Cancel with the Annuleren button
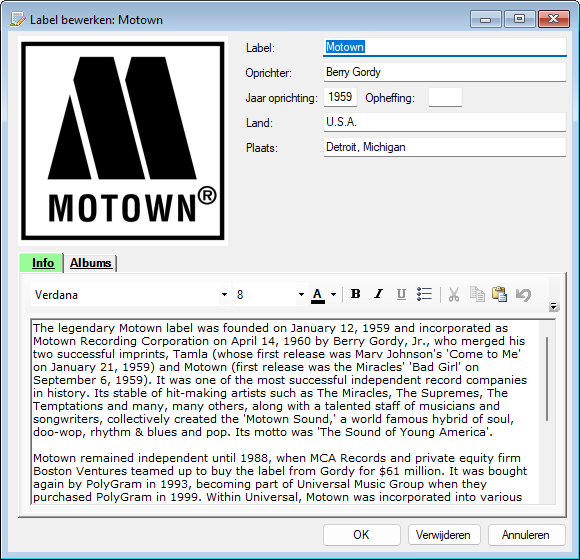This screenshot has height=560, width=580. coord(526,535)
